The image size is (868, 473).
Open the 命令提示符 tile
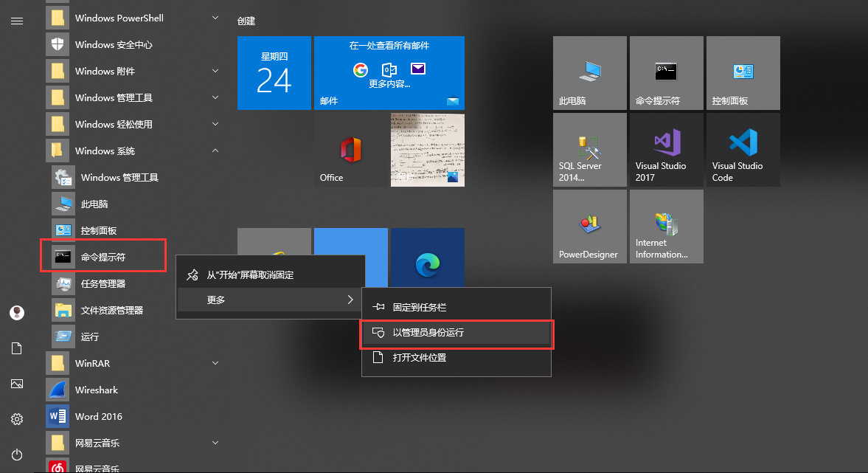click(x=667, y=73)
